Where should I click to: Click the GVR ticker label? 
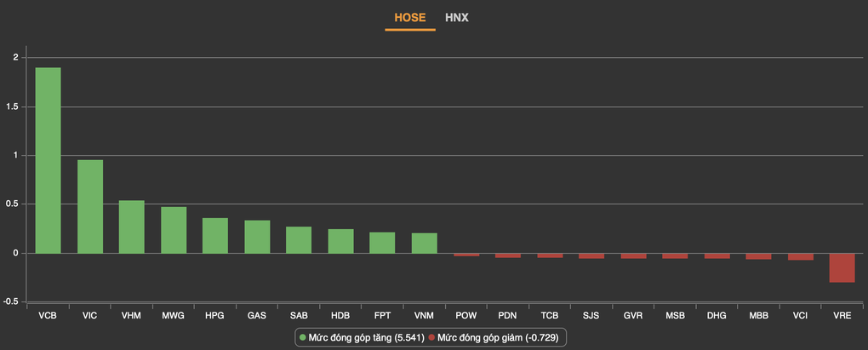(633, 316)
